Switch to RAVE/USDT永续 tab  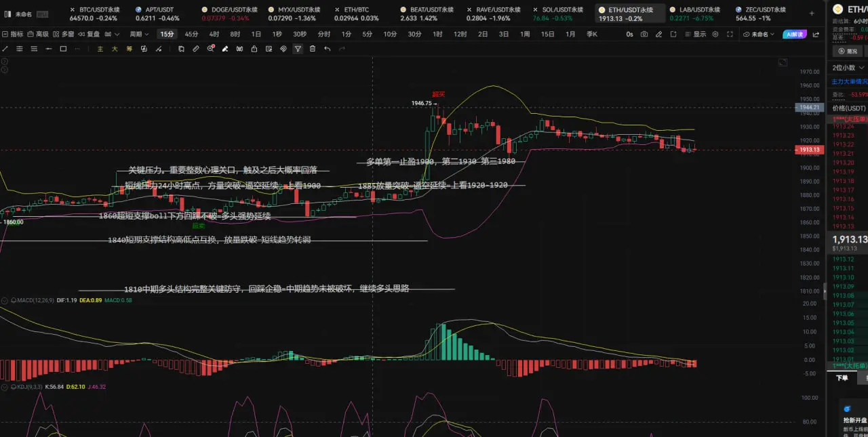pos(493,14)
